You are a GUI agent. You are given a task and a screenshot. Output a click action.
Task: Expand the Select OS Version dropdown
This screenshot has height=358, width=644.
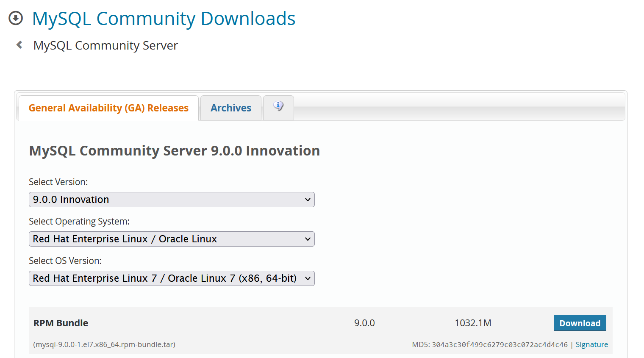click(172, 278)
